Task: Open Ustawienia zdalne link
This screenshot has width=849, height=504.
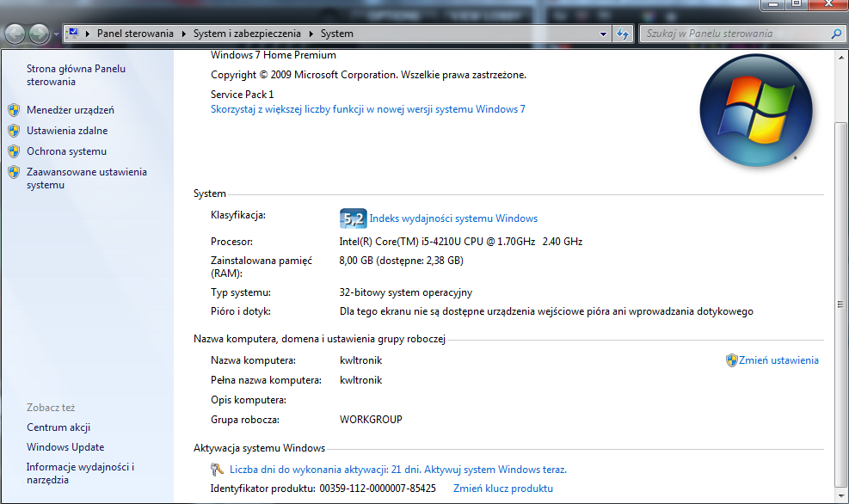Action: coord(67,131)
